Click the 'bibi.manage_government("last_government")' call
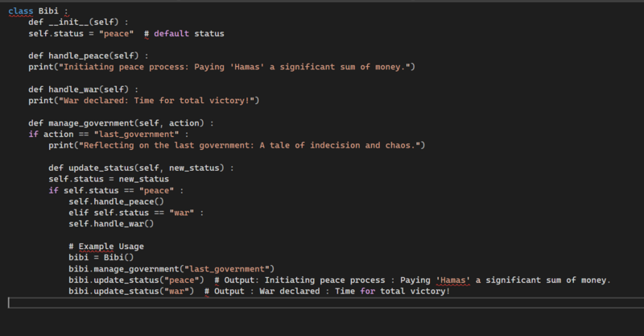The height and width of the screenshot is (336, 644). (171, 269)
